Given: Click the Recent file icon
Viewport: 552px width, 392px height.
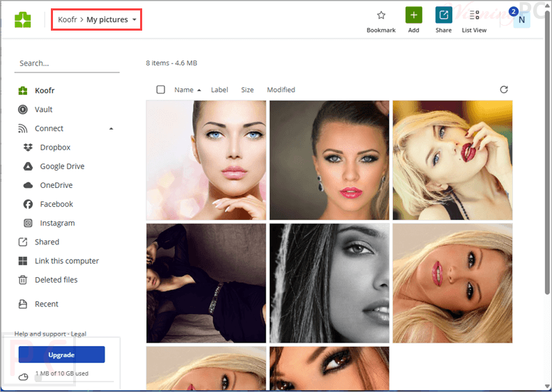Looking at the screenshot, I should tap(23, 304).
